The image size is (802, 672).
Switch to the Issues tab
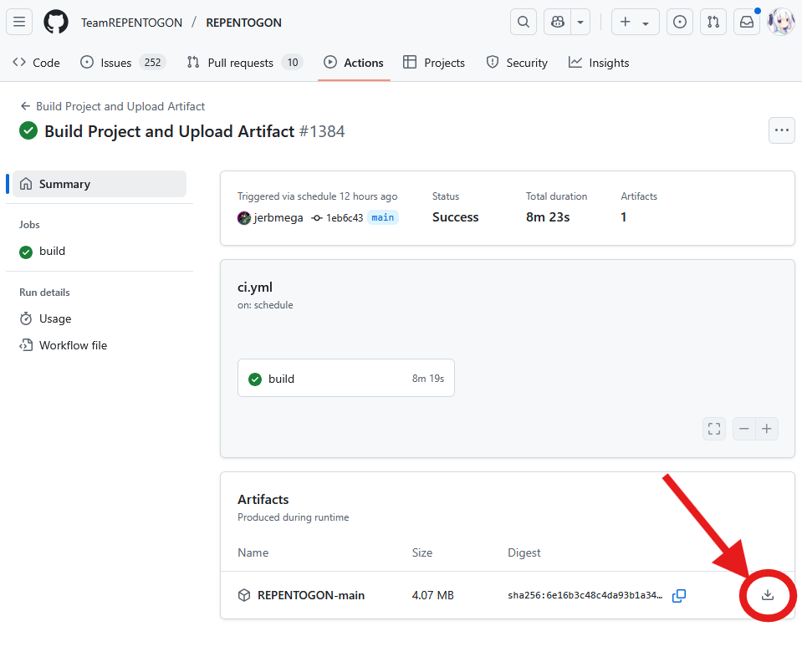[x=123, y=63]
